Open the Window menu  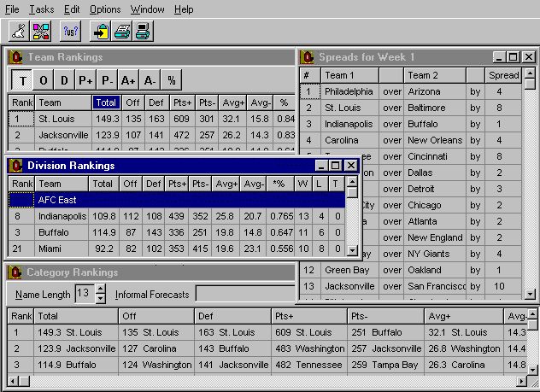pyautogui.click(x=148, y=9)
